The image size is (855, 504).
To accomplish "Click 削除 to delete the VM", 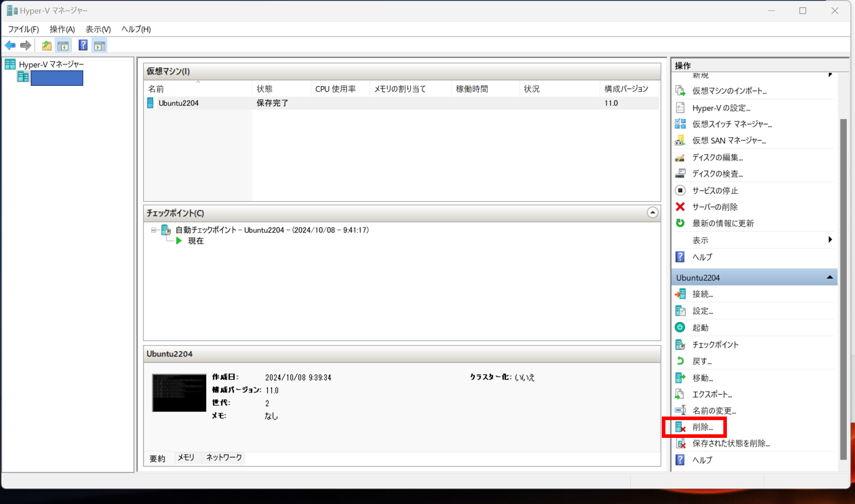I will click(702, 427).
